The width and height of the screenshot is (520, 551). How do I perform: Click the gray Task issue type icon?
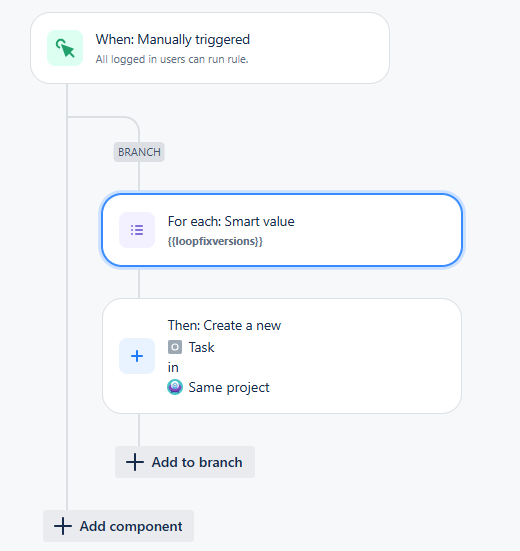click(x=175, y=347)
